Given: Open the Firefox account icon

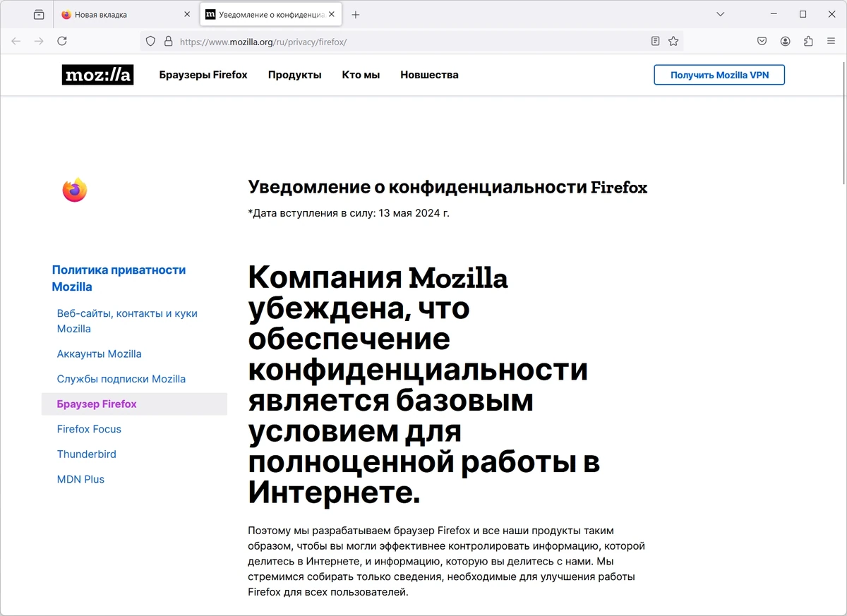Looking at the screenshot, I should pyautogui.click(x=786, y=42).
